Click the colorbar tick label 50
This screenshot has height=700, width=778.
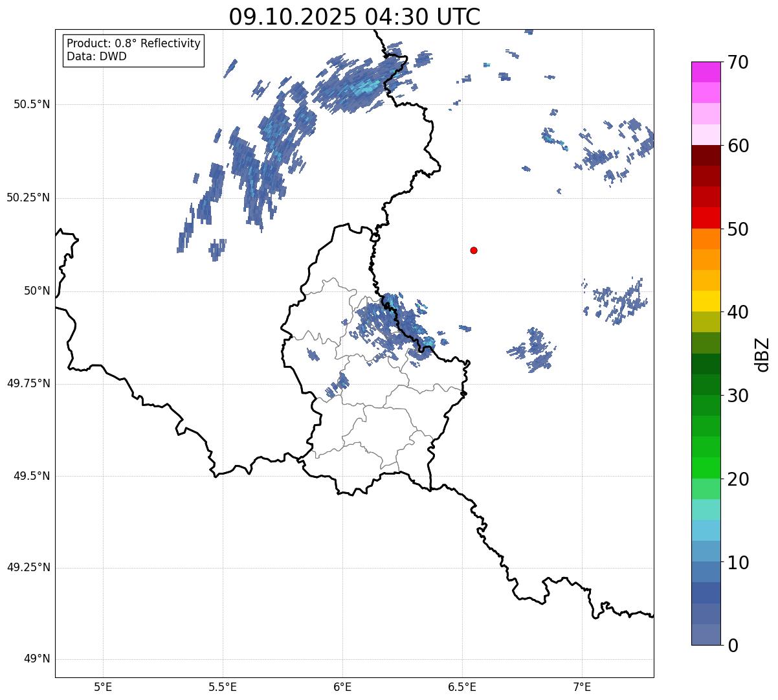point(737,229)
